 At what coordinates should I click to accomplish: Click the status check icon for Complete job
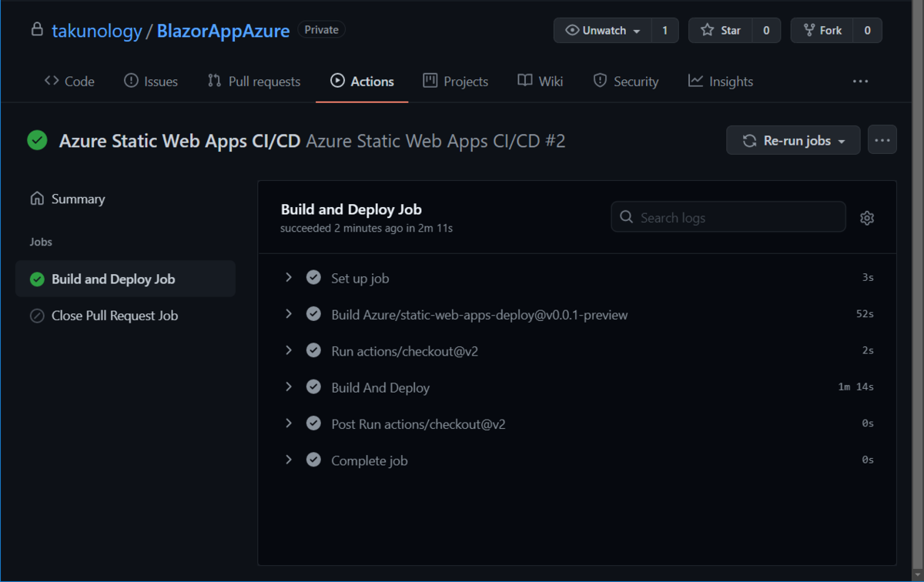(313, 460)
